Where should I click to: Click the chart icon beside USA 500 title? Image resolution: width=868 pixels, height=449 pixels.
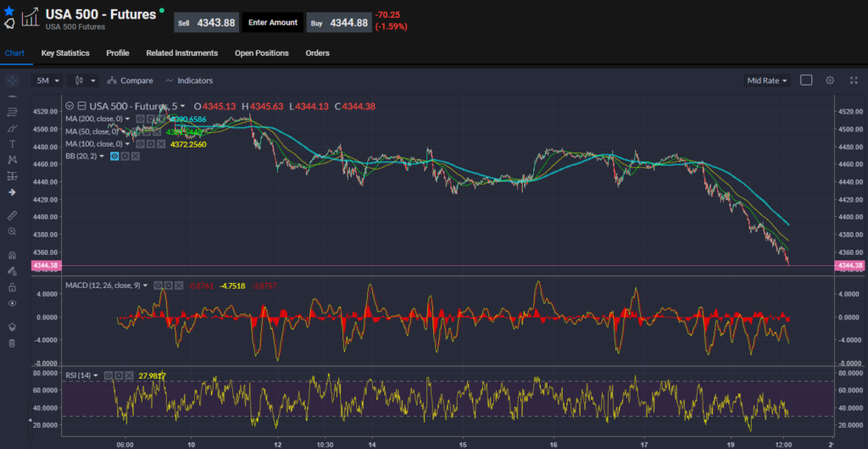30,17
